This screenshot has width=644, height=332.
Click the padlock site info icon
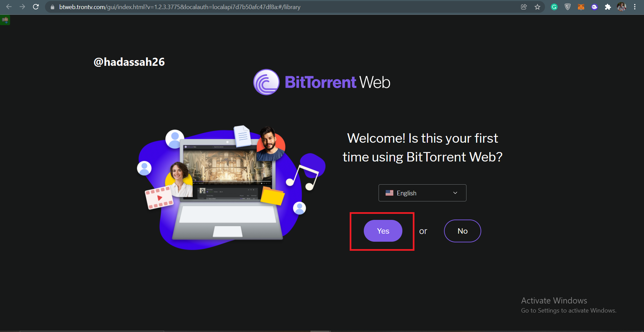click(52, 7)
